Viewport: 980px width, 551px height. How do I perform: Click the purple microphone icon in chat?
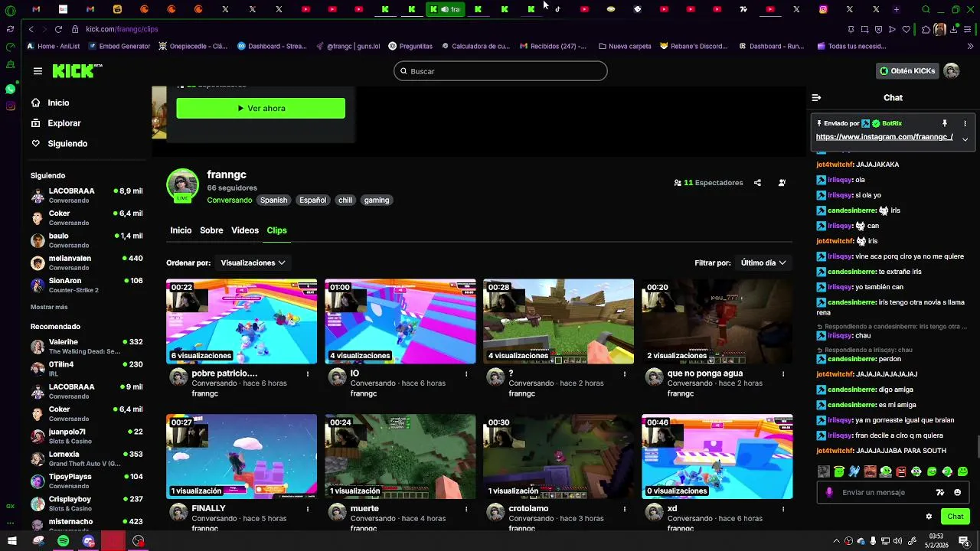[x=829, y=492]
